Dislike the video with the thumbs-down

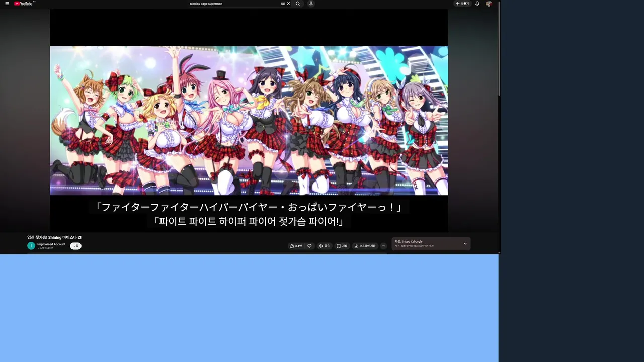[309, 246]
